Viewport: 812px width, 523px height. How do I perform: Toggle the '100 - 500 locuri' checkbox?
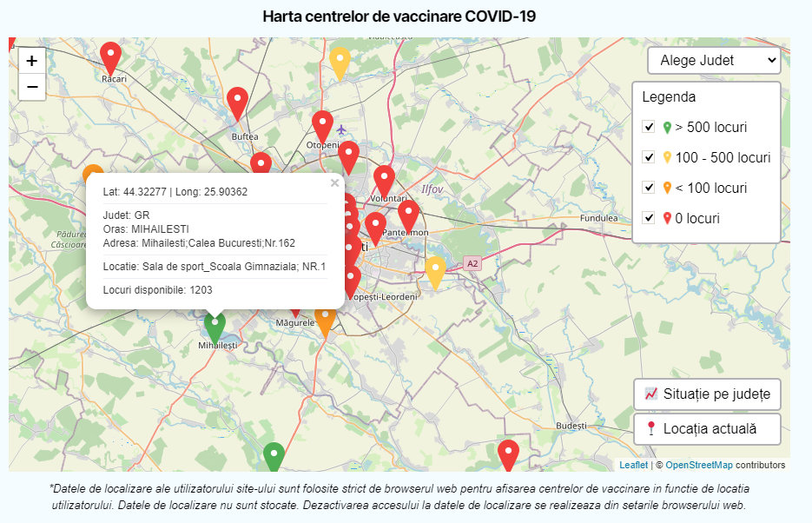pos(648,157)
